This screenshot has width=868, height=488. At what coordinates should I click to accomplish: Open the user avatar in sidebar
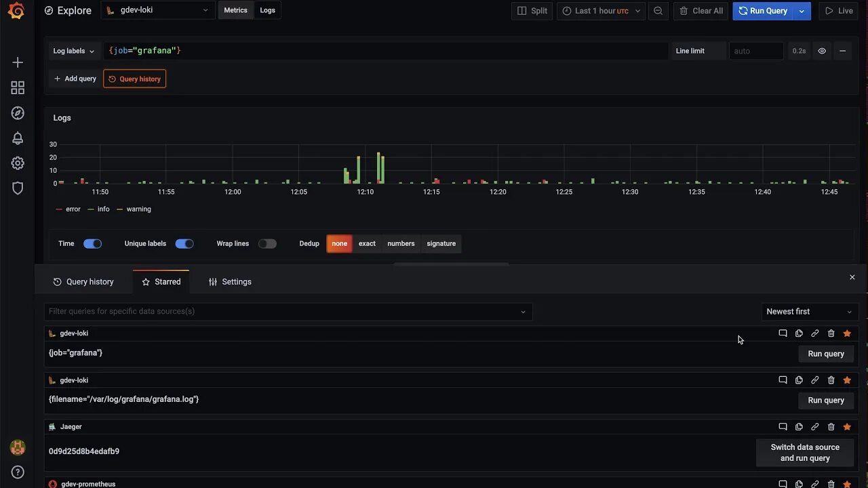pos(18,447)
